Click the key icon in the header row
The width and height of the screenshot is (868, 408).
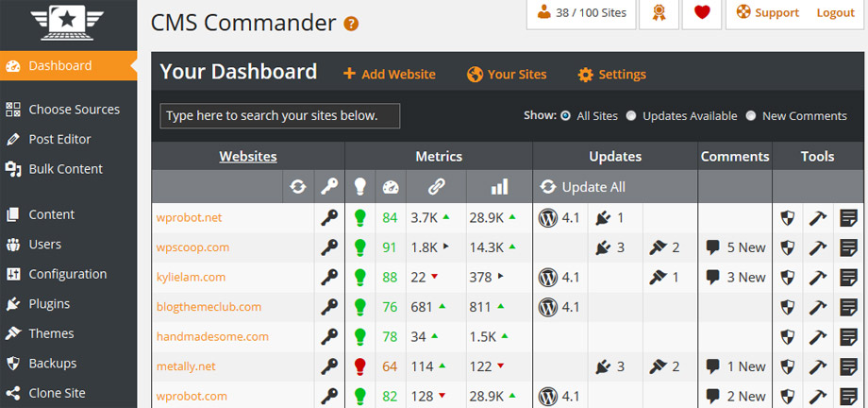pyautogui.click(x=329, y=187)
